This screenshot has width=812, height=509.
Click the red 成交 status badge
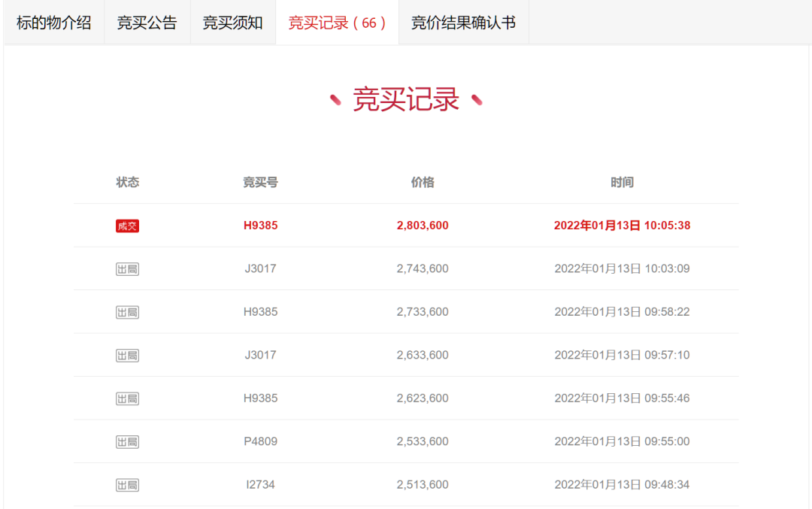(128, 226)
